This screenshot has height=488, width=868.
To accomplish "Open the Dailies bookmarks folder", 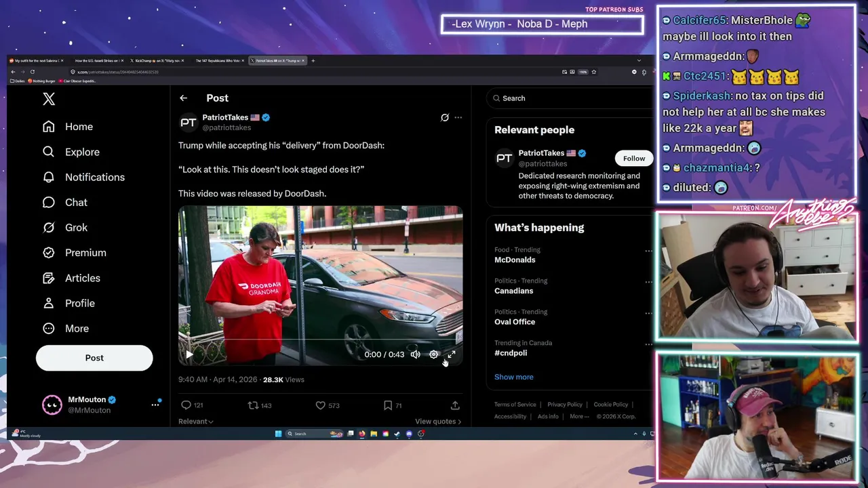I will 17,81.
